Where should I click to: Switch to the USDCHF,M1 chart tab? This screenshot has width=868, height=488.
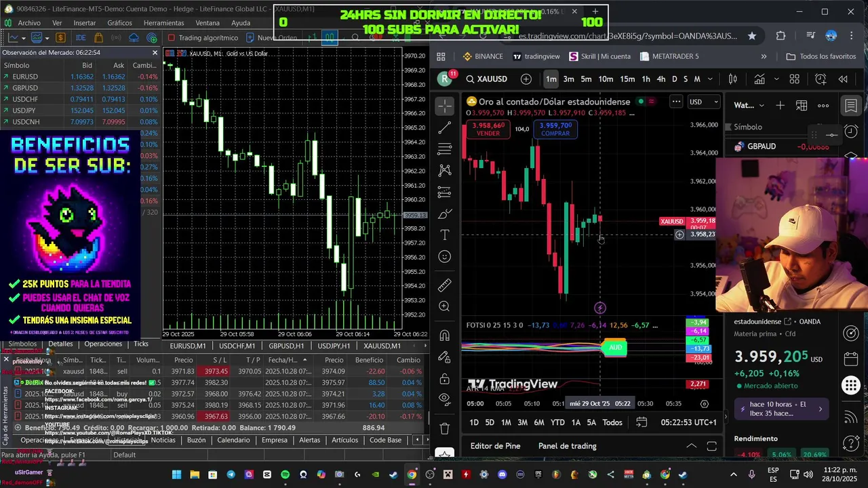237,346
